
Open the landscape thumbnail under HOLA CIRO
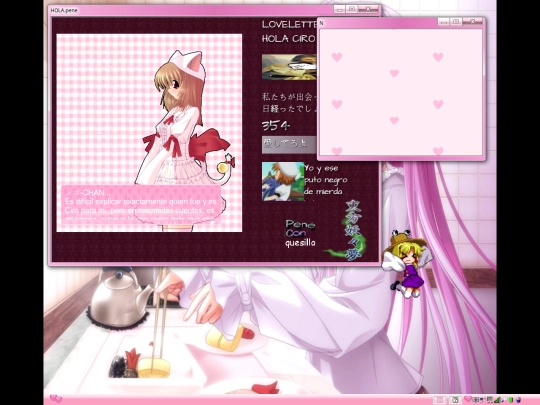[289, 67]
